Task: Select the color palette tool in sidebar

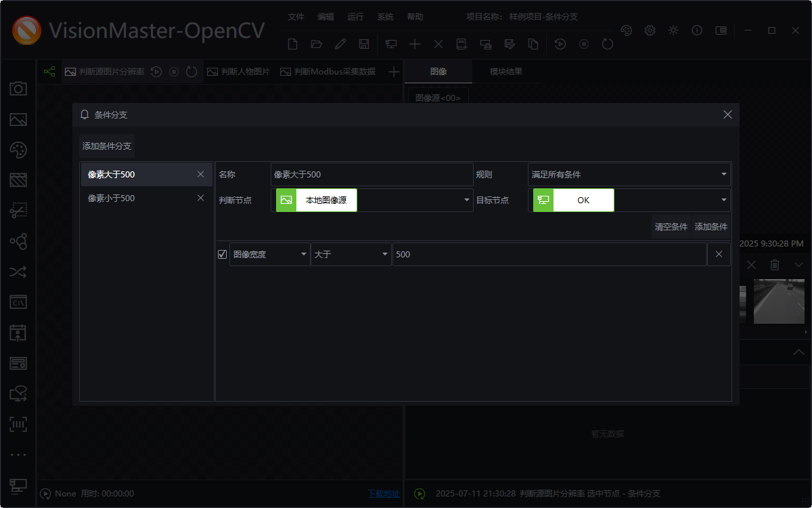Action: click(x=18, y=150)
